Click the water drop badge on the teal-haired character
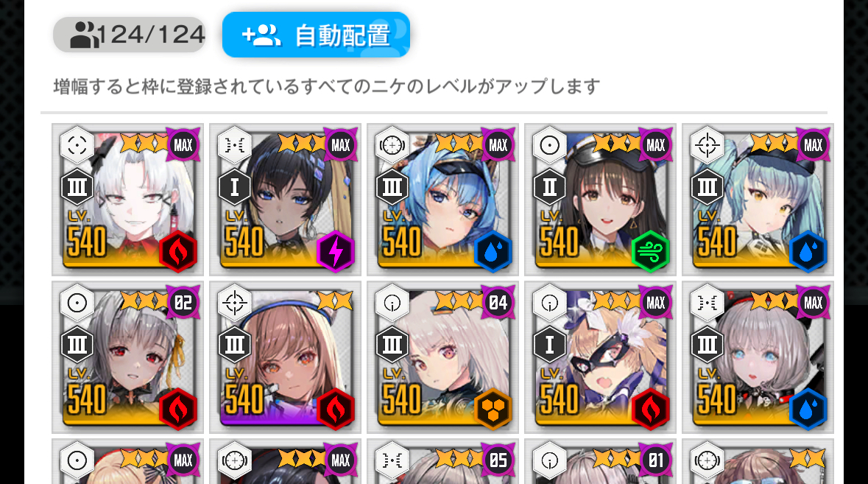 point(808,252)
